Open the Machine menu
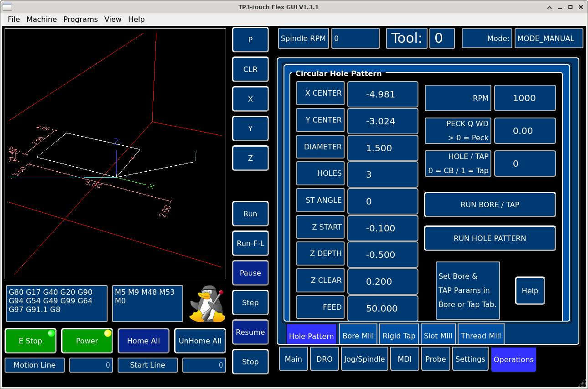Screen dimensions: 588x389 [41, 19]
